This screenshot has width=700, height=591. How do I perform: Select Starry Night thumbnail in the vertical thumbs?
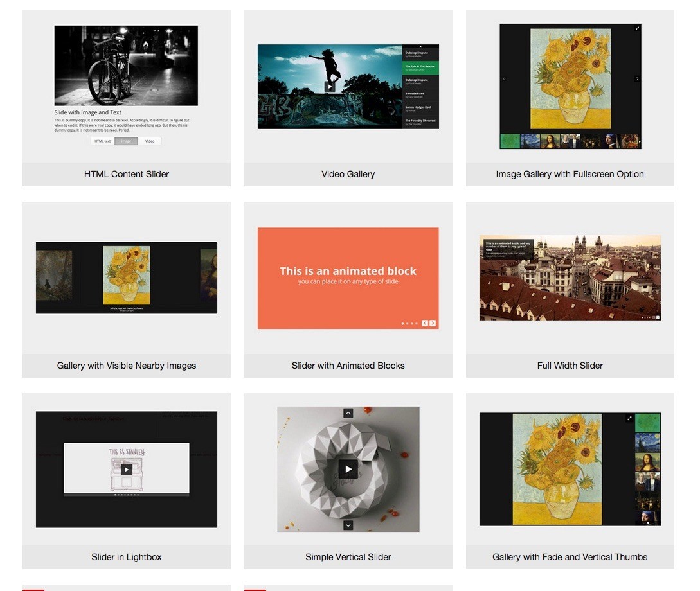648,442
